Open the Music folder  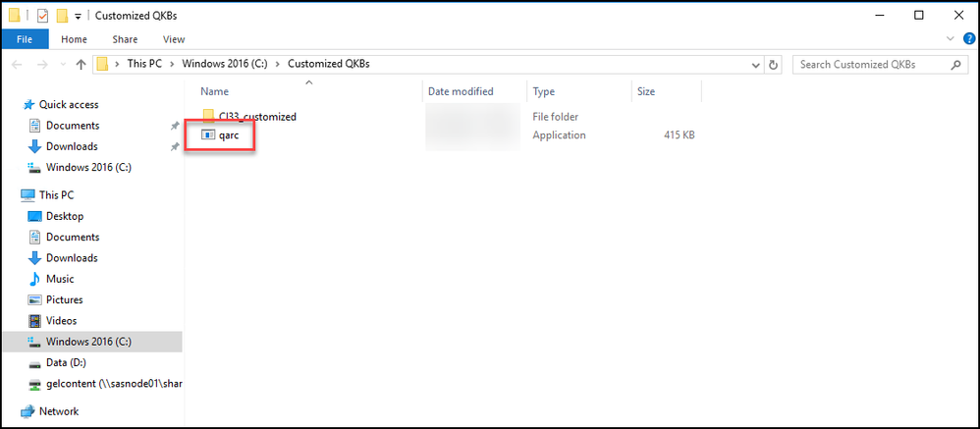[60, 279]
